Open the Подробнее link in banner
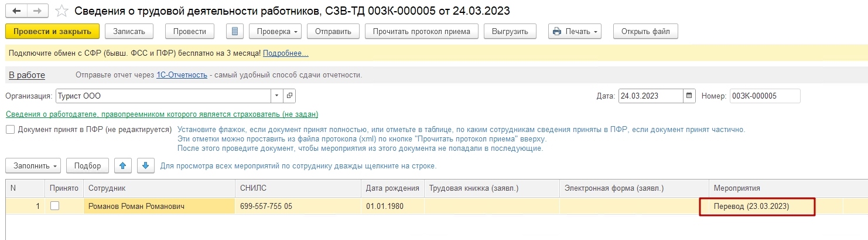Viewport: 868px width, 240px height. click(x=285, y=53)
